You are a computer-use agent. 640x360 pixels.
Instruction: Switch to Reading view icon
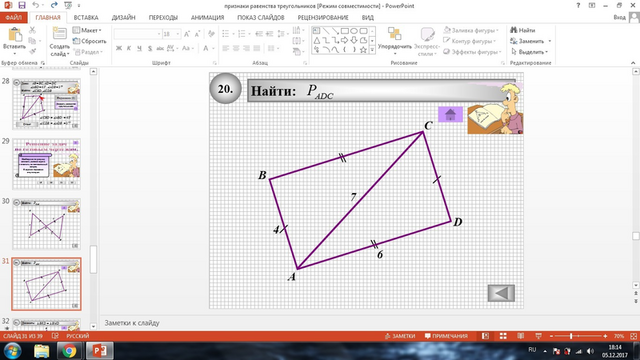(520, 336)
